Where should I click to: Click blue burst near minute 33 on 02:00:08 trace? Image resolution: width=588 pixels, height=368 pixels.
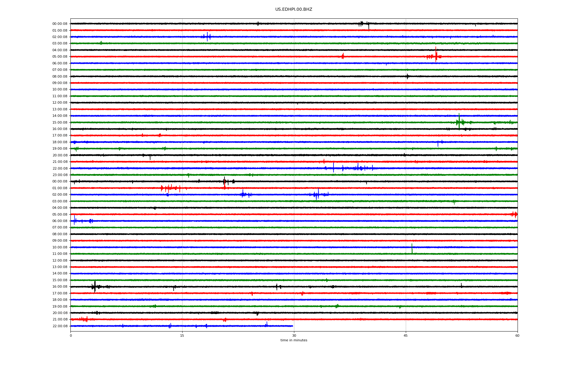coord(318,194)
